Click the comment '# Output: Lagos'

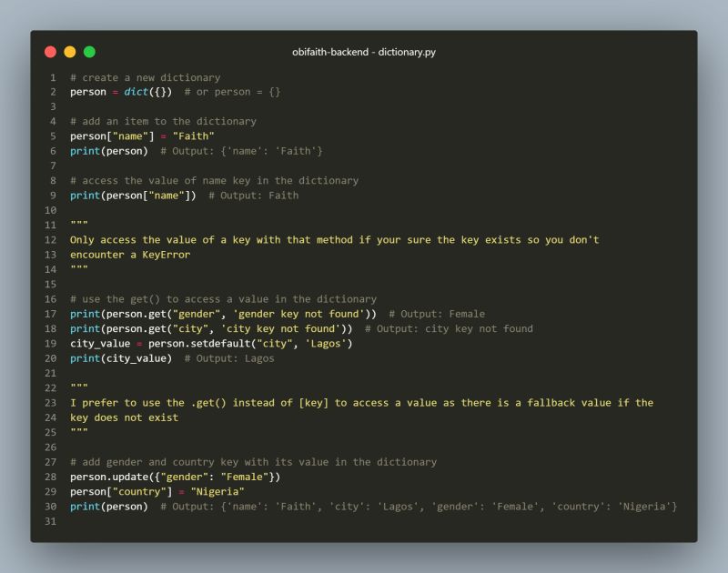coord(229,358)
